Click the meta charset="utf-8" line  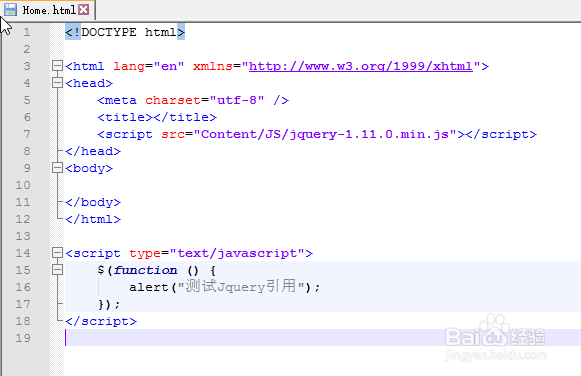[x=193, y=100]
